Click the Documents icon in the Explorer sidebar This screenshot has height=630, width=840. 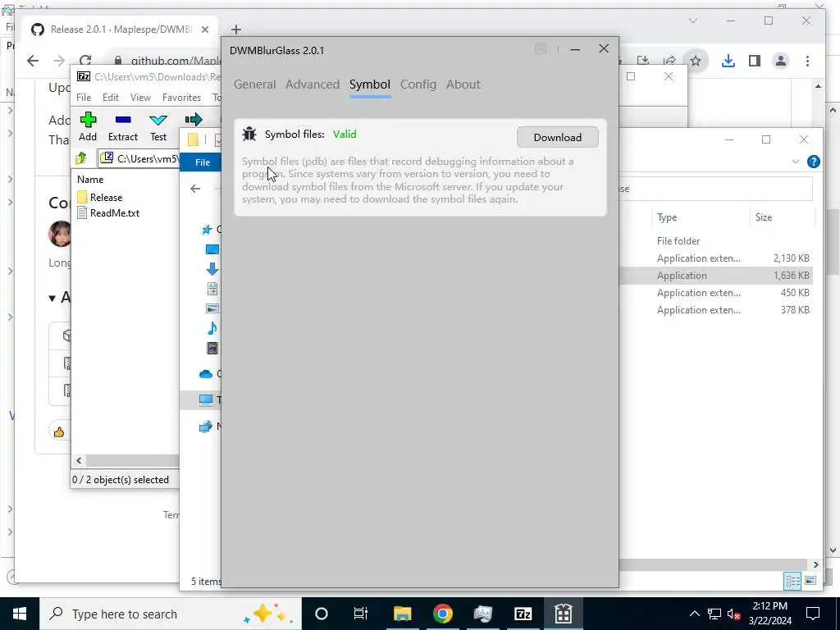212,289
